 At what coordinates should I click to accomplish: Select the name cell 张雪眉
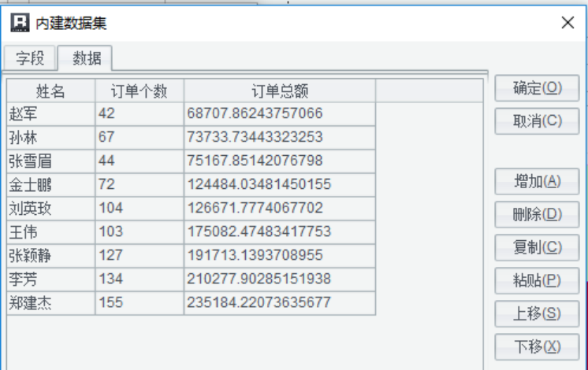pos(50,161)
